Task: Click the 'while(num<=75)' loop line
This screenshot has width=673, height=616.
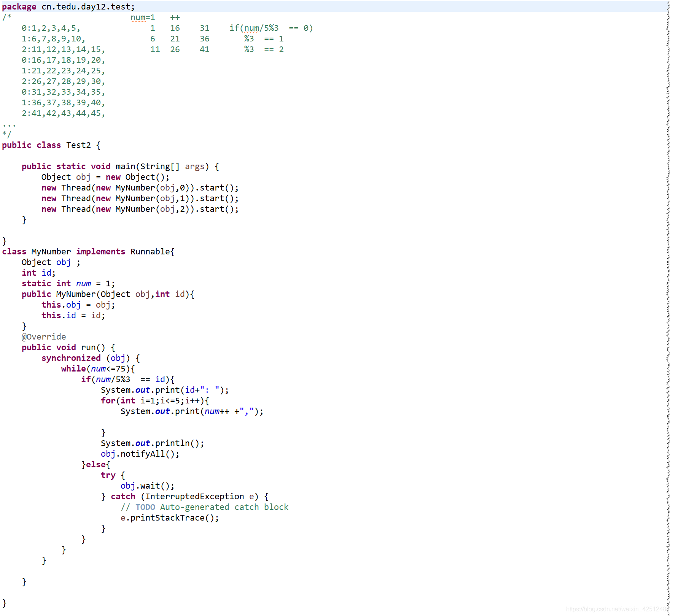Action: coord(98,368)
